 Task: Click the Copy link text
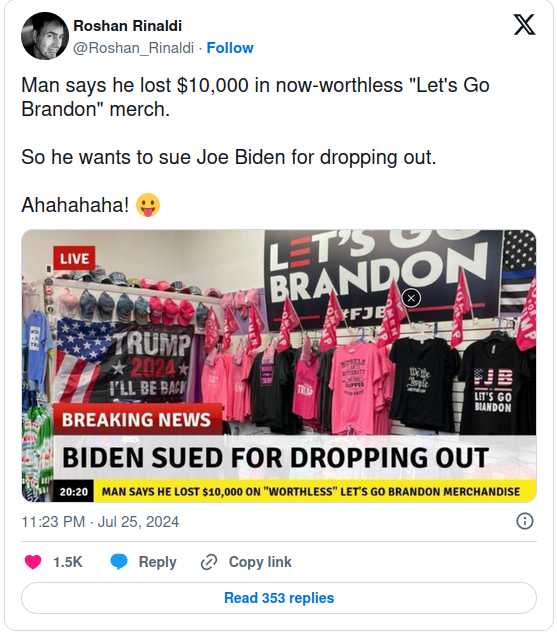[260, 562]
